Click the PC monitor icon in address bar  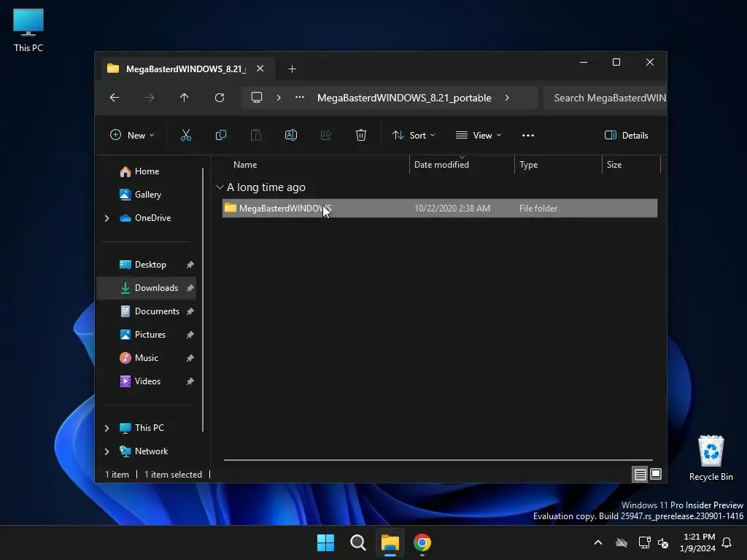click(257, 98)
